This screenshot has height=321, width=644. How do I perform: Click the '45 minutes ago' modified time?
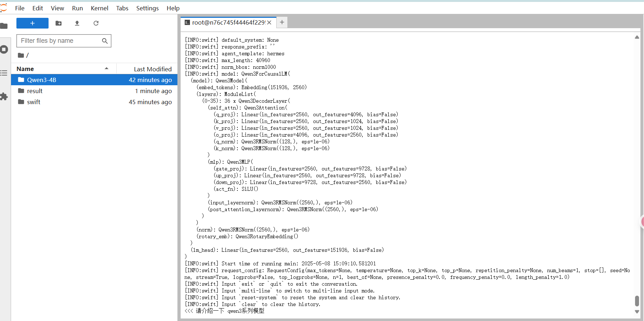coord(150,102)
